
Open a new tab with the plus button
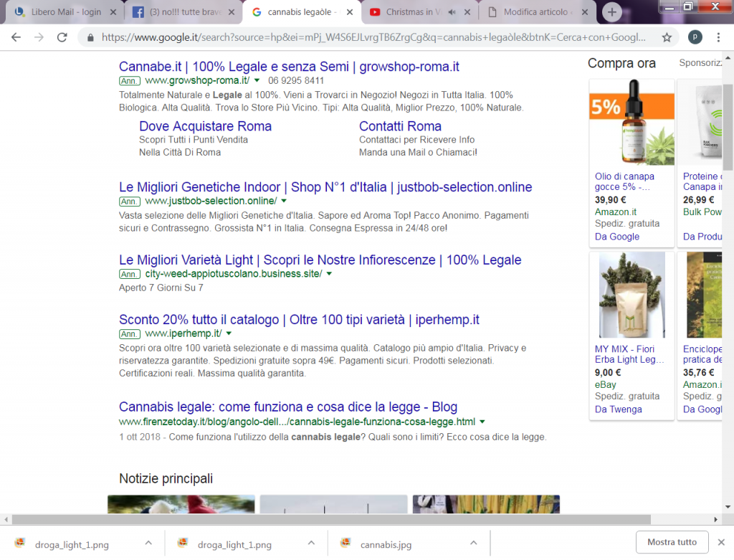coord(611,12)
